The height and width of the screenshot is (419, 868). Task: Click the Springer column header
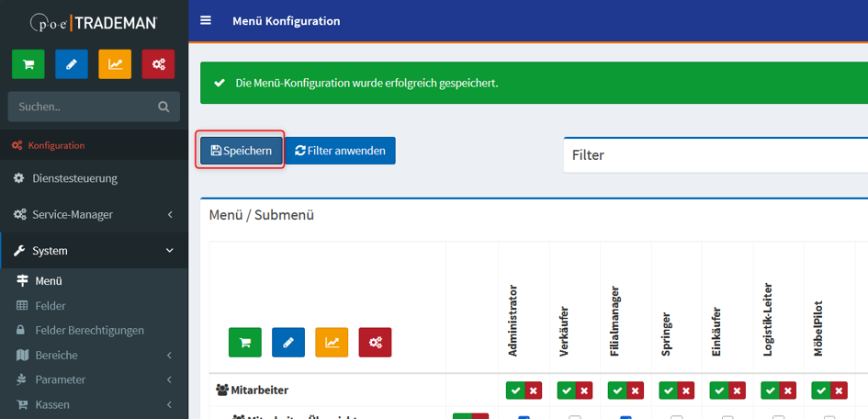point(666,334)
